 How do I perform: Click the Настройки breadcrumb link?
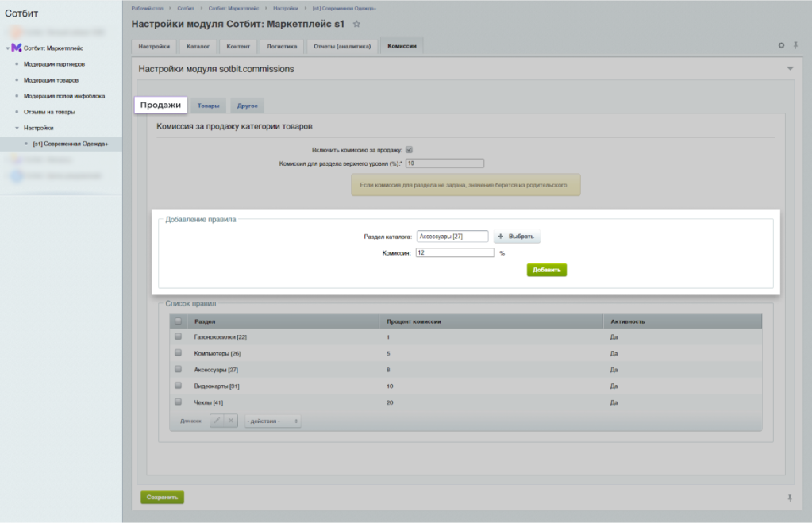click(x=286, y=8)
